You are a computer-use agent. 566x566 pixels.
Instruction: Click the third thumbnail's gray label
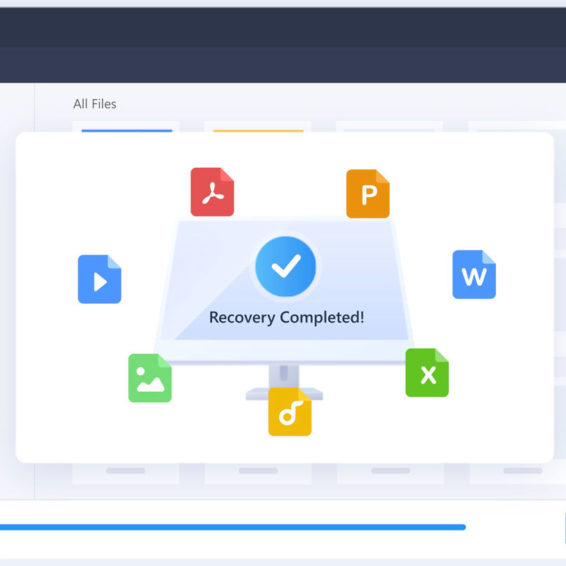pos(391,470)
